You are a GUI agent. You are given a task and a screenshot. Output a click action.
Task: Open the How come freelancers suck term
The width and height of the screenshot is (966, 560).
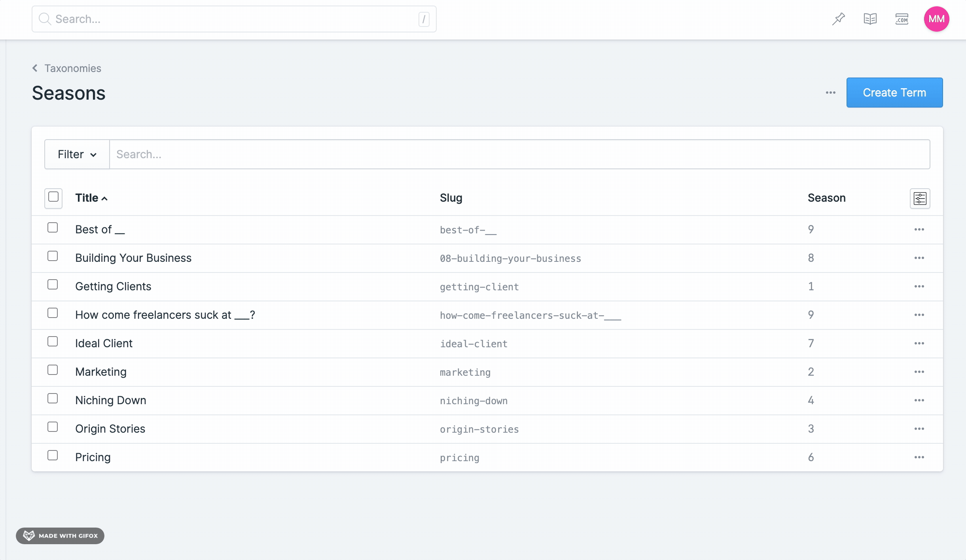tap(165, 315)
